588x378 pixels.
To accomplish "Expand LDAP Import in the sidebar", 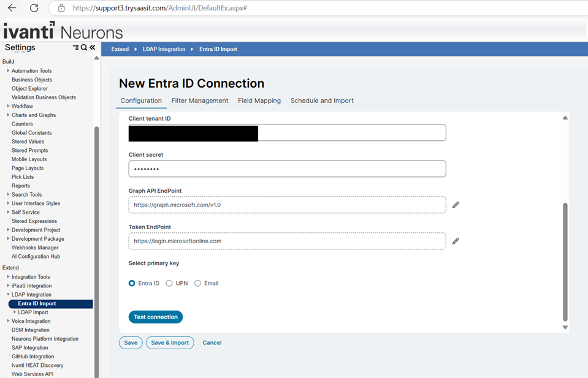I will click(x=13, y=312).
